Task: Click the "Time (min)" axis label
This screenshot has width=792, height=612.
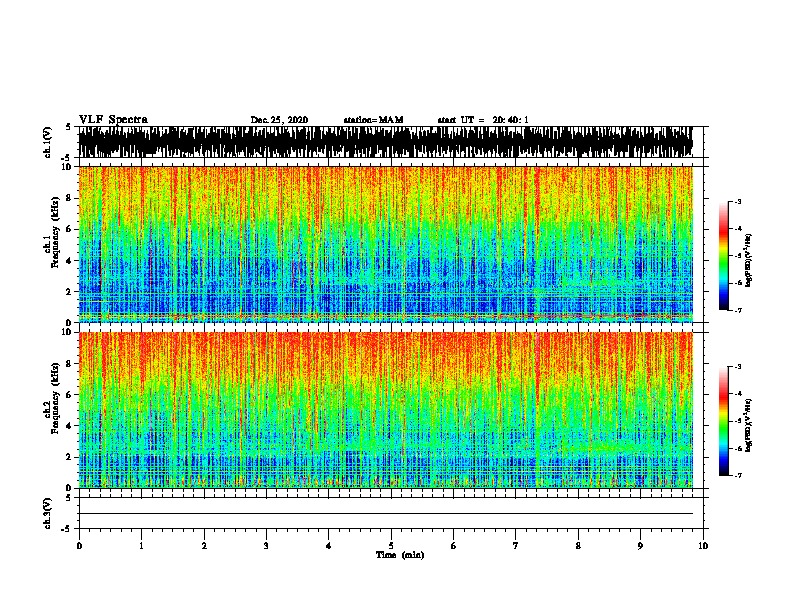Action: pos(400,555)
